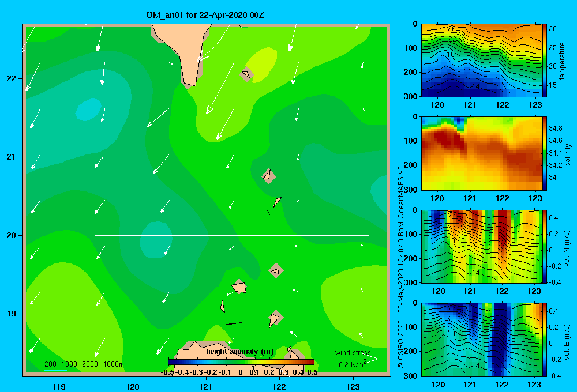The image size is (577, 392).
Task: Open the eastward velocity section panel
Action: coord(482,340)
